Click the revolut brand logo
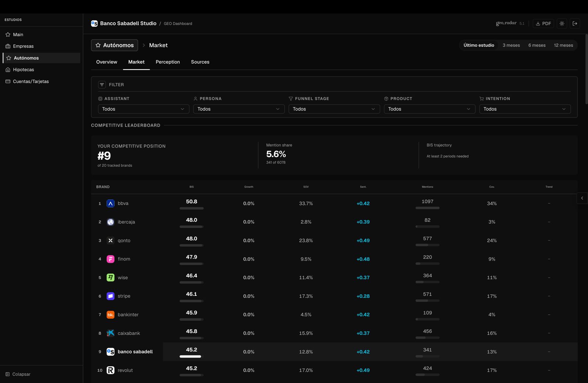This screenshot has height=383, width=588. pos(110,370)
